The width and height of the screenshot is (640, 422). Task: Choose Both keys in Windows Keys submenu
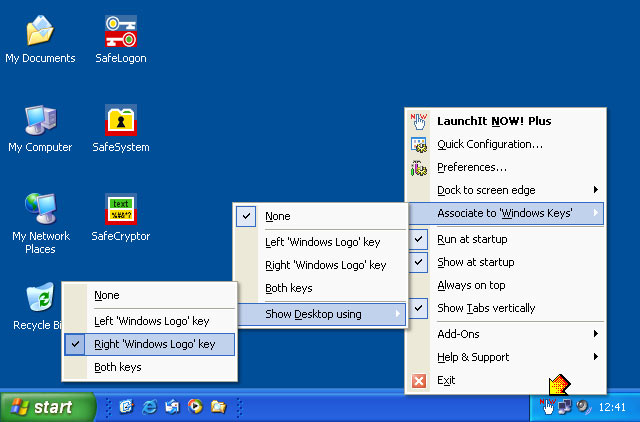[322, 288]
